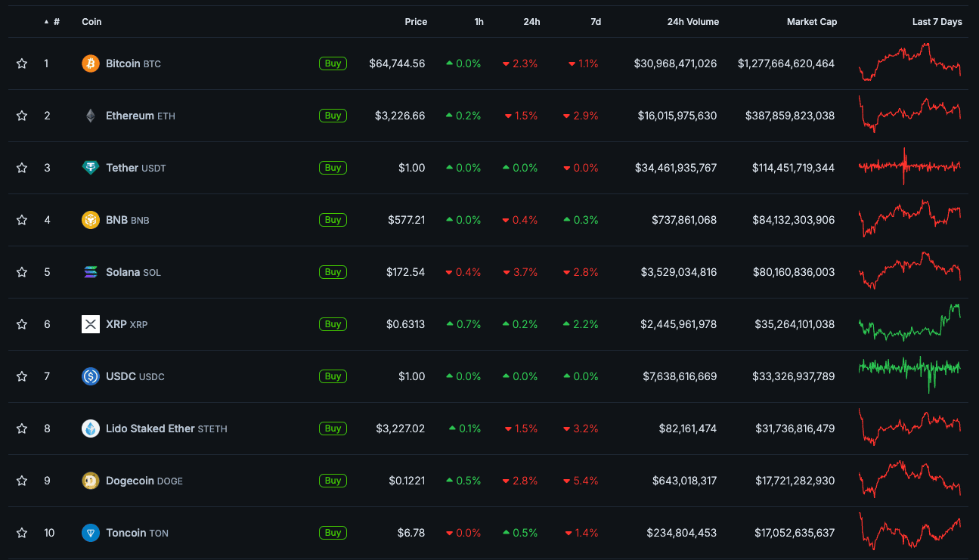
Task: Toggle the USDC watchlist star
Action: click(x=22, y=376)
